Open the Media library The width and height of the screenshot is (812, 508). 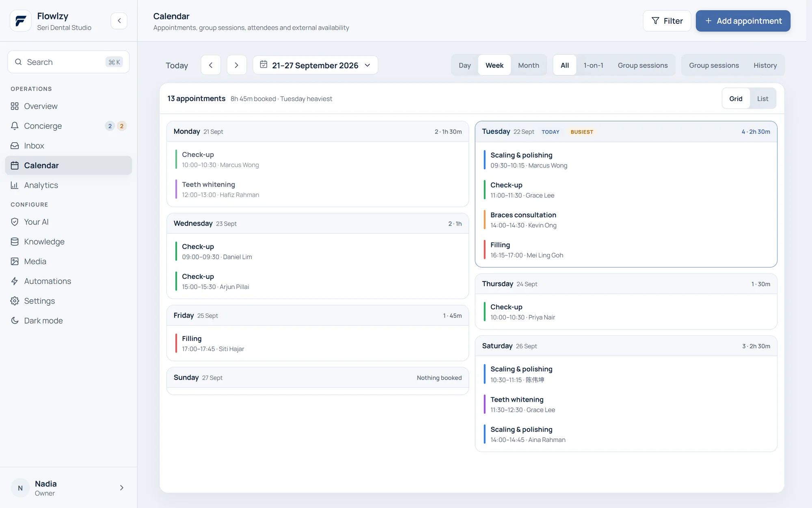[69, 261]
